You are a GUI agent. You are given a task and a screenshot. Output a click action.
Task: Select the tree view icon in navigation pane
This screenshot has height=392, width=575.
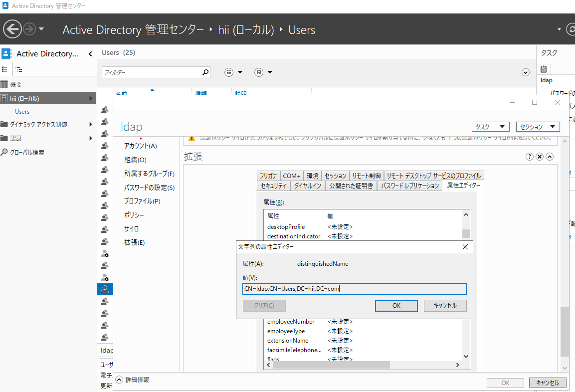point(18,69)
